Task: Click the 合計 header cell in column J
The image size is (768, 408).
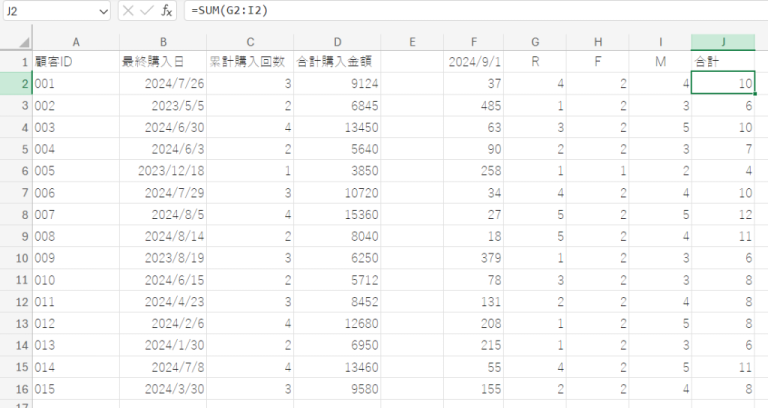Action: point(723,61)
